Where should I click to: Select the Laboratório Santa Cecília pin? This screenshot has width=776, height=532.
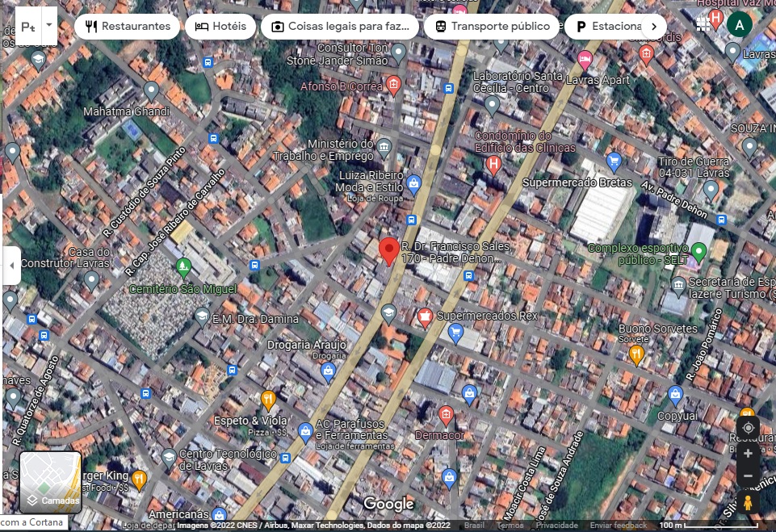click(492, 106)
